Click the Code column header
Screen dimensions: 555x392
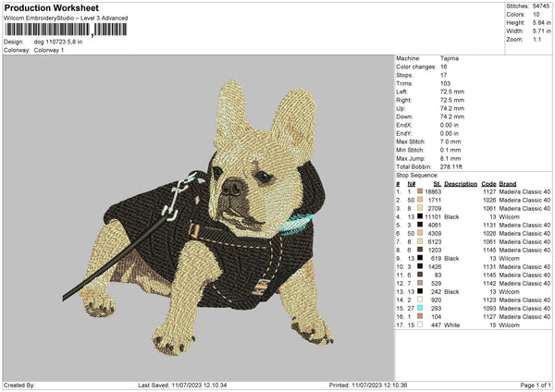488,183
